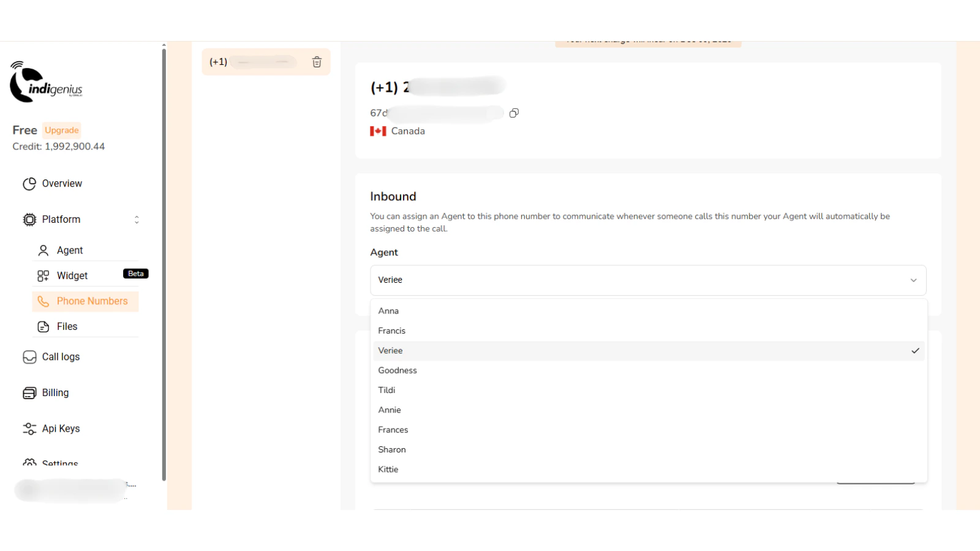Open the Phone Numbers page
Viewport: 980px width, 551px height.
click(86, 301)
